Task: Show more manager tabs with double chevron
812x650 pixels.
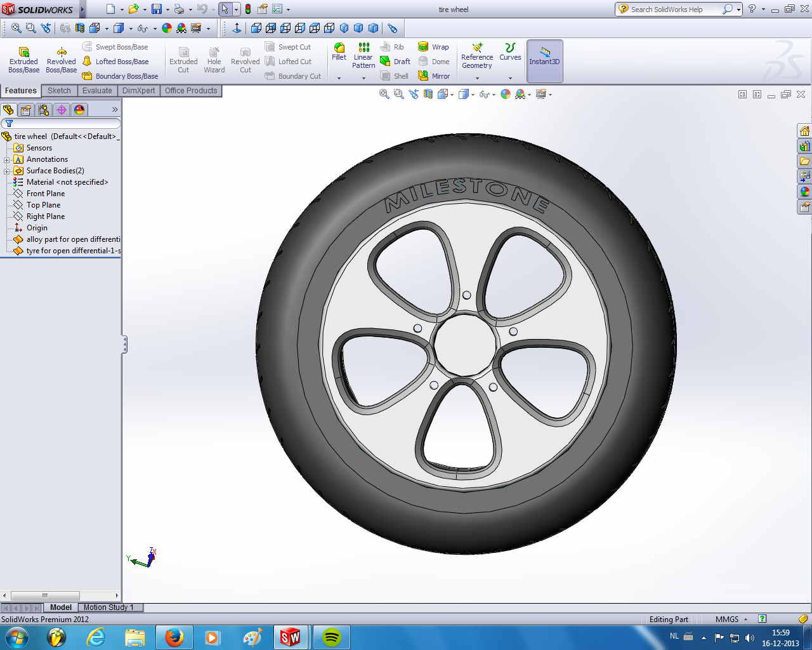Action: point(115,110)
